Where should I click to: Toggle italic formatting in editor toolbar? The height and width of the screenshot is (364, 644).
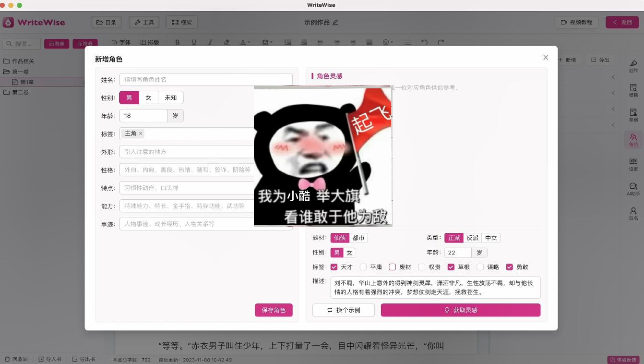(210, 42)
